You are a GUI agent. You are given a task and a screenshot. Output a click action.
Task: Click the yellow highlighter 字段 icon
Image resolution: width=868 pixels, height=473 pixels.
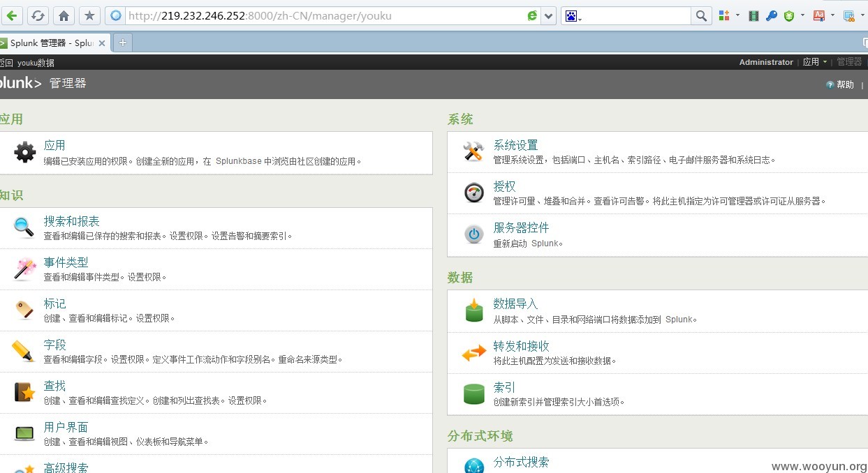point(24,351)
